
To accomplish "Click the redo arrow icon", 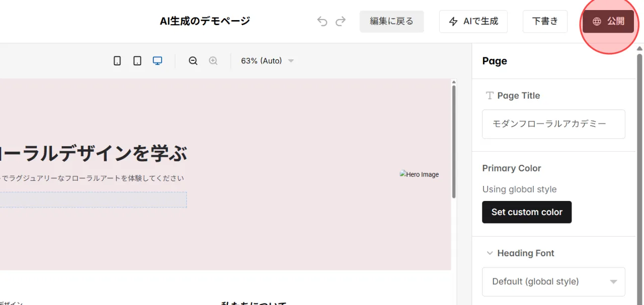I will [x=341, y=21].
